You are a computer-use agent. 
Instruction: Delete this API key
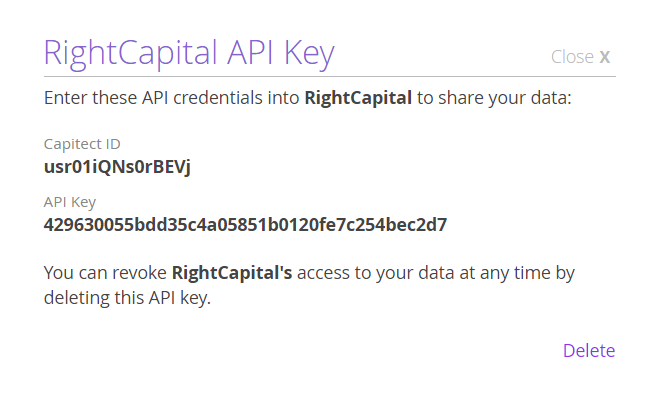(589, 351)
